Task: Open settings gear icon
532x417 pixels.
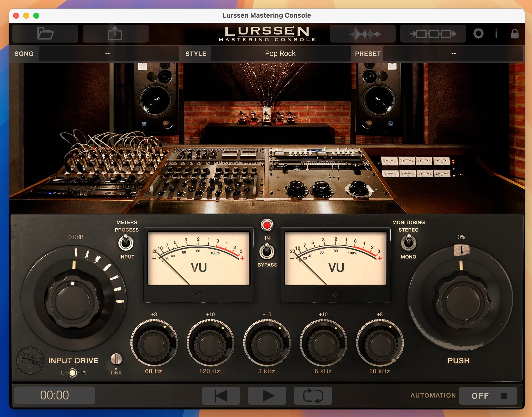Action: coord(478,33)
